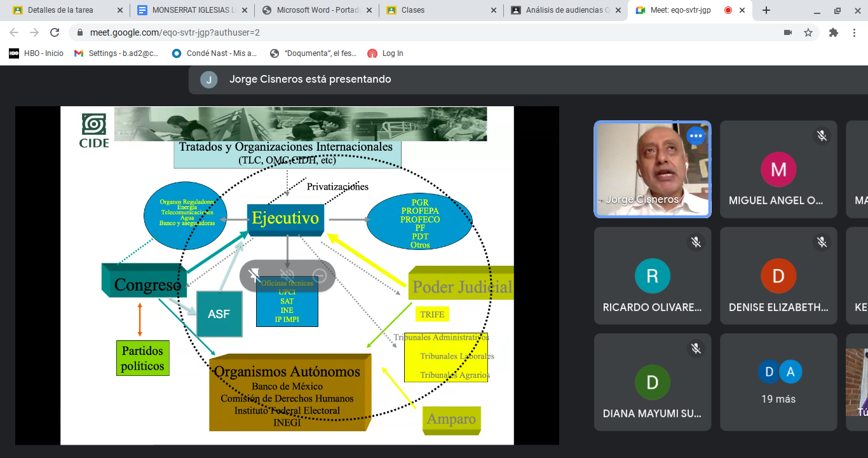Go back to the previous page
This screenshot has width=868, height=458.
(x=14, y=32)
